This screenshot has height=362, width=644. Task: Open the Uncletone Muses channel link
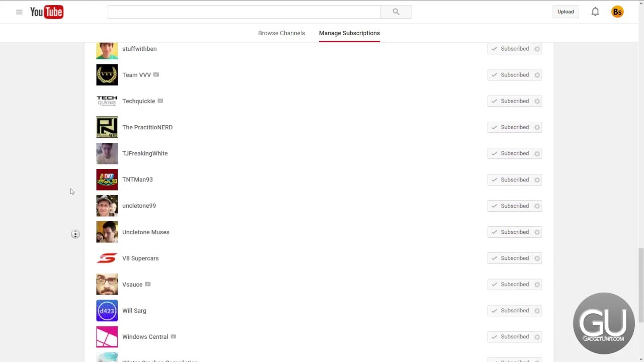[146, 232]
